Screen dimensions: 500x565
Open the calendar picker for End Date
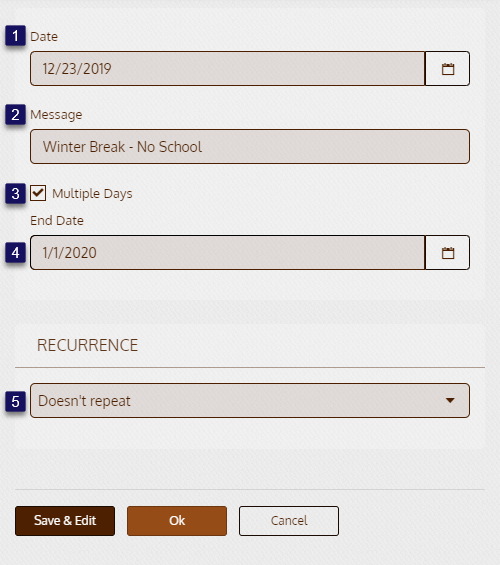(x=447, y=253)
